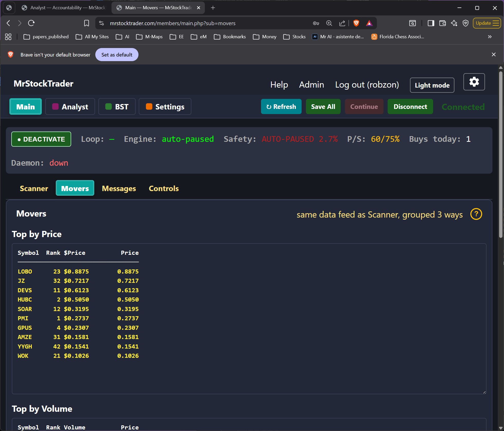The width and height of the screenshot is (504, 431).
Task: Select the Settings section tab
Action: click(x=165, y=107)
